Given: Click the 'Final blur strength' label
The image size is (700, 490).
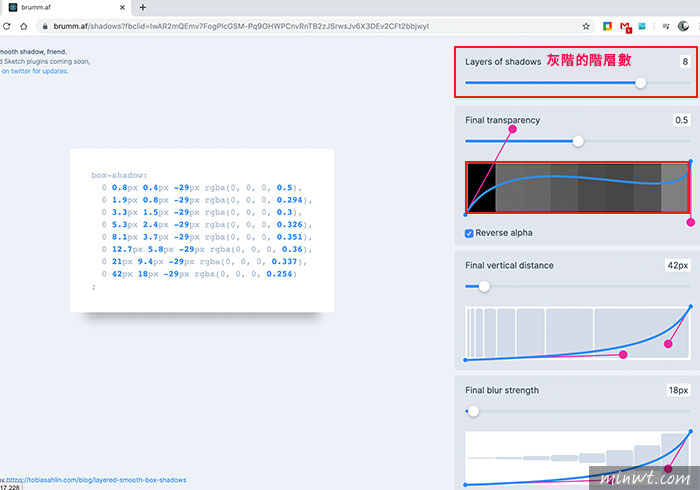Looking at the screenshot, I should click(502, 390).
